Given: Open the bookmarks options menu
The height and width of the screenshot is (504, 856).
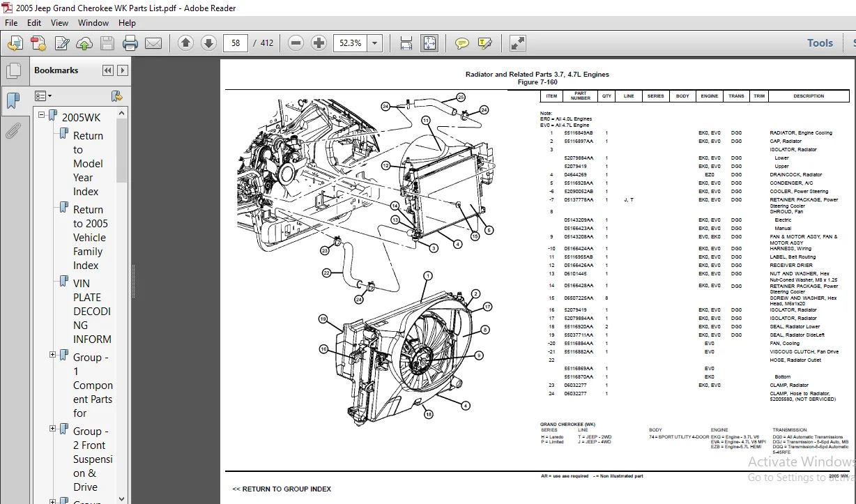Looking at the screenshot, I should (43, 96).
